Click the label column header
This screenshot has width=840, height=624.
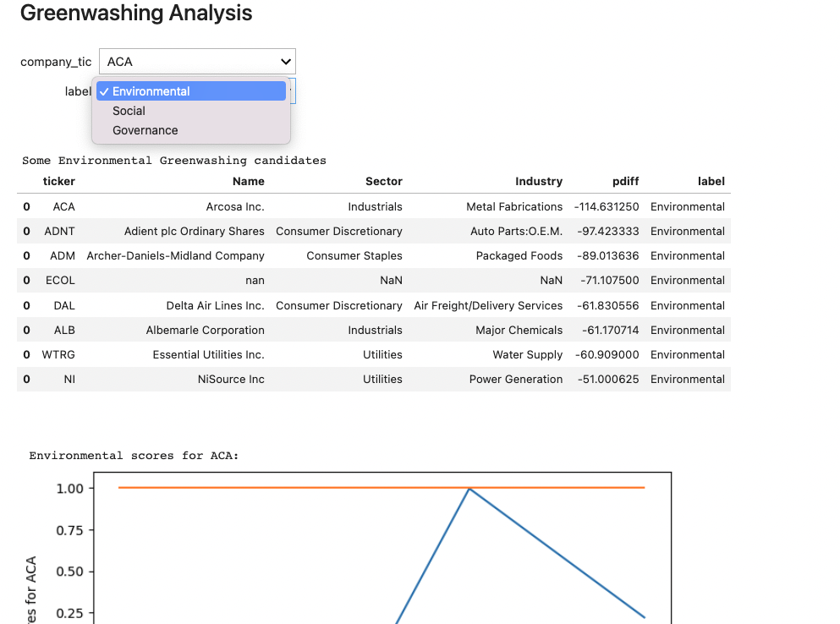tap(711, 181)
